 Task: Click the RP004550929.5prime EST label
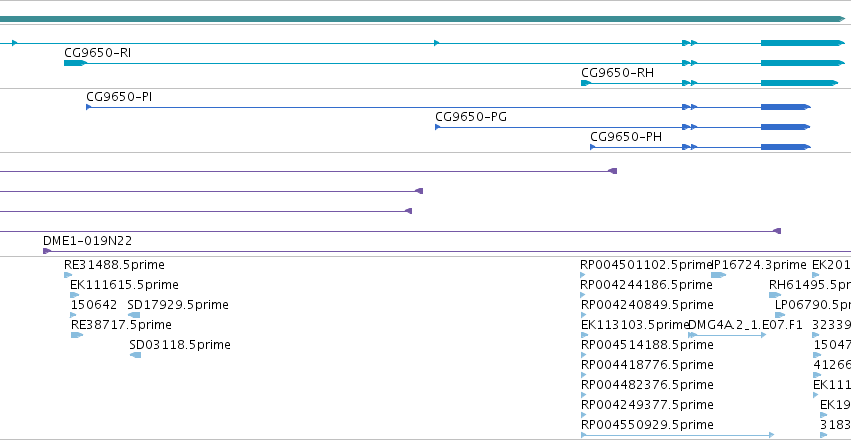647,425
